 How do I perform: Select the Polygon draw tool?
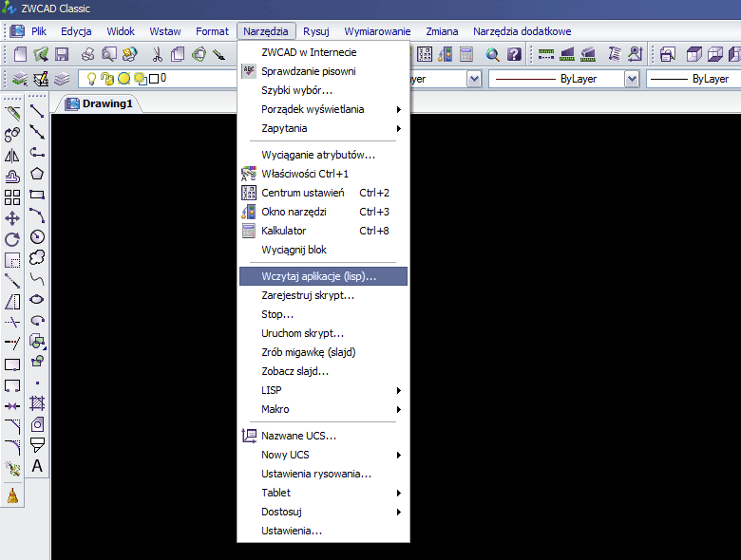pyautogui.click(x=37, y=174)
